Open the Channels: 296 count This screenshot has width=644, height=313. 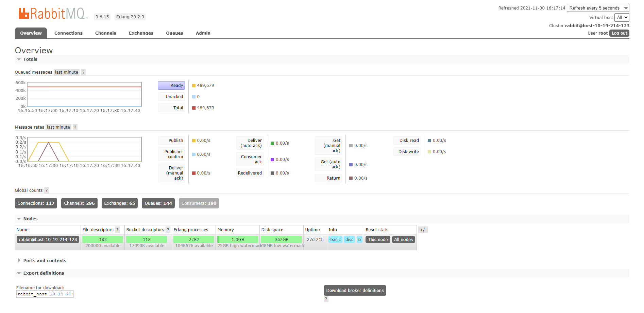click(79, 203)
